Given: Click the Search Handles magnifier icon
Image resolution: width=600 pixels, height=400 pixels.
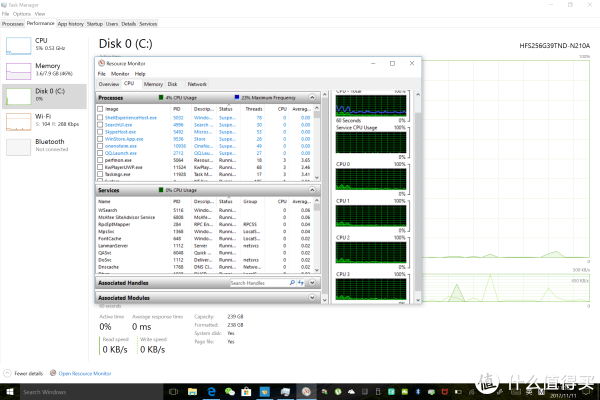Looking at the screenshot, I should point(292,282).
